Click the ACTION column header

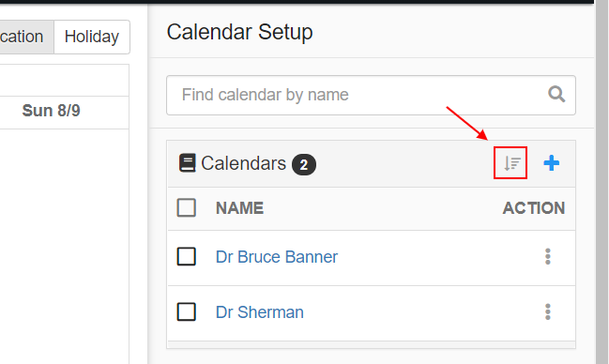coord(534,208)
